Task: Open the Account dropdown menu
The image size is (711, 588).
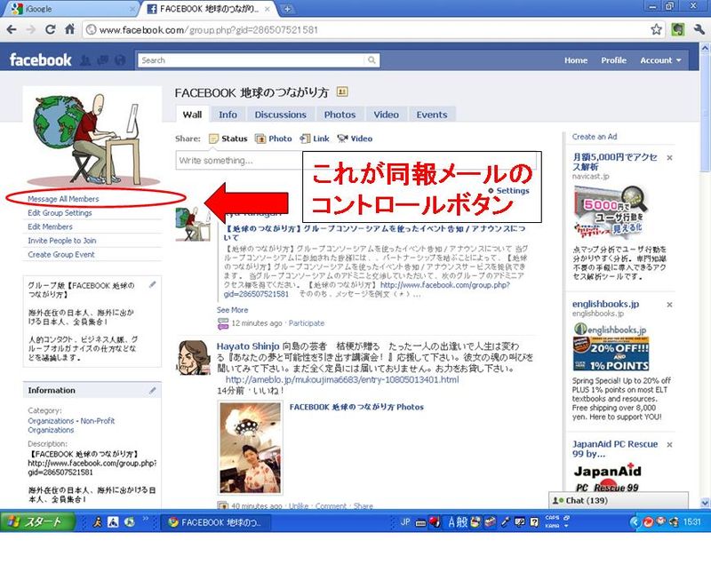Action: click(660, 60)
